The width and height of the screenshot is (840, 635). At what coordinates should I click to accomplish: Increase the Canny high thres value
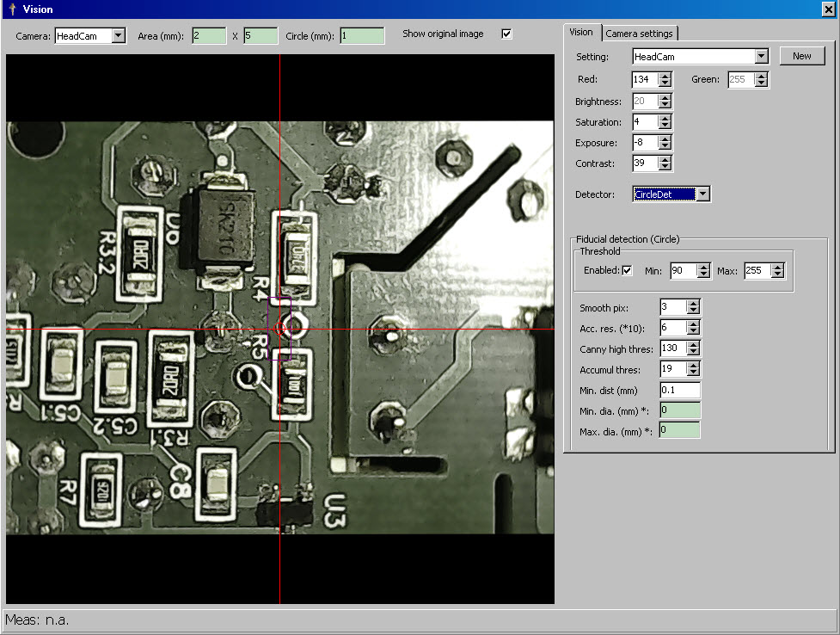(693, 345)
